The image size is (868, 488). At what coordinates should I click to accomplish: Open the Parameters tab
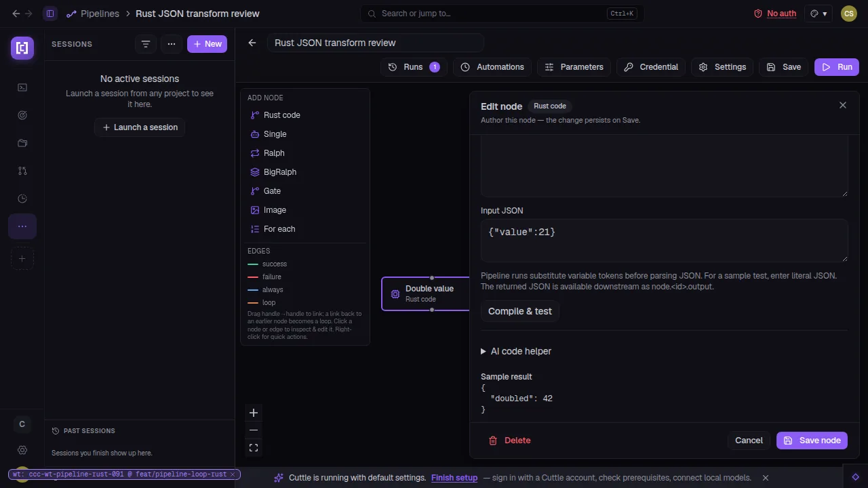574,67
